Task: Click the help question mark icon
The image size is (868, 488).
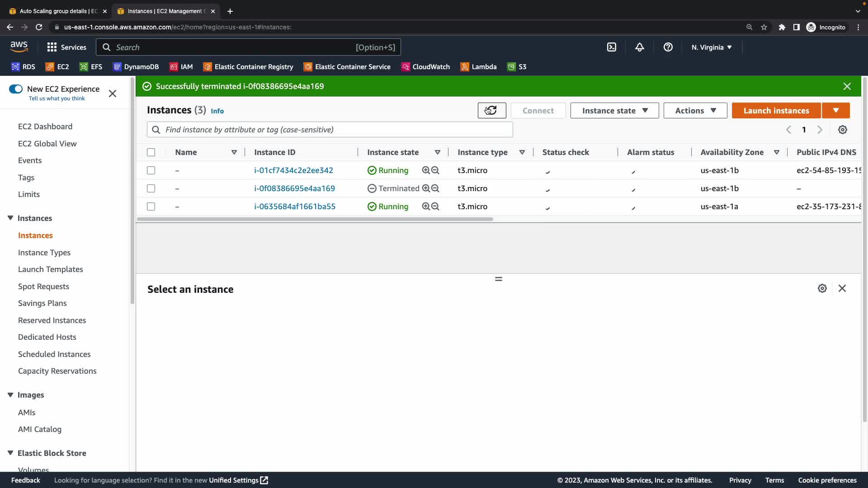Action: [668, 47]
